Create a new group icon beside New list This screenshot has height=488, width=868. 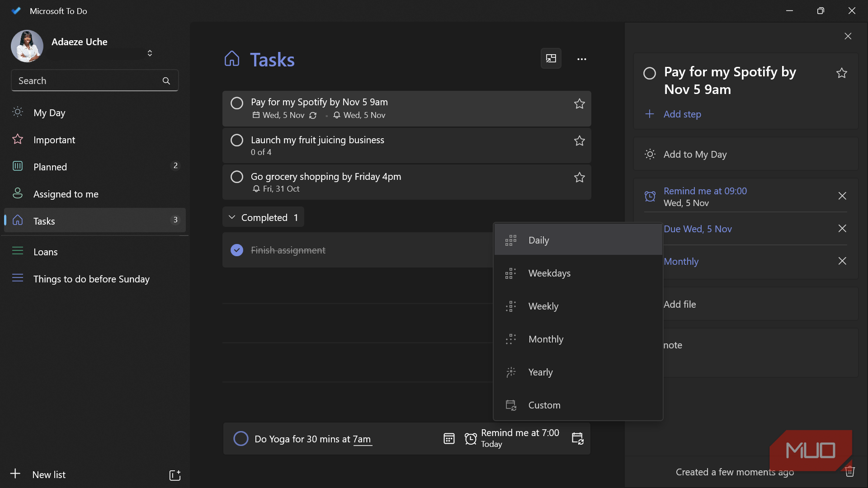[175, 475]
